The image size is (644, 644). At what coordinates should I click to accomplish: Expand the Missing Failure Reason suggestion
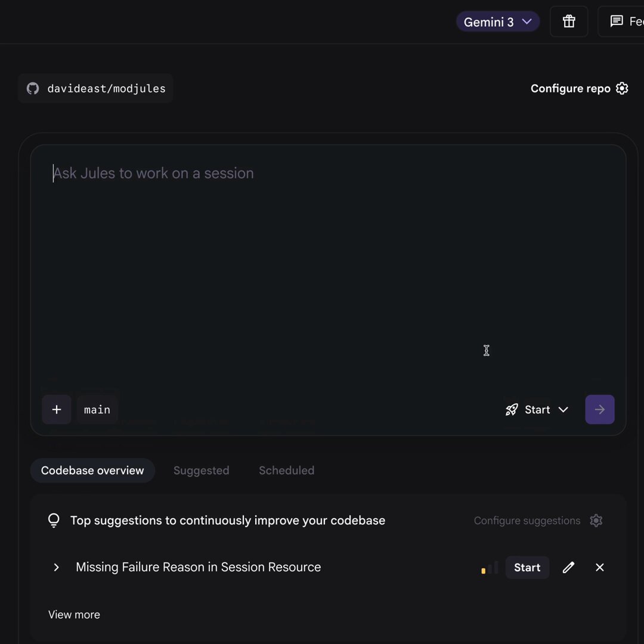pos(56,567)
